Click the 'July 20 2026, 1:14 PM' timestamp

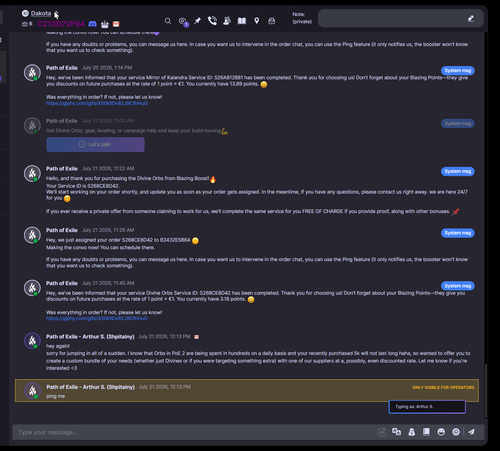[x=107, y=68]
